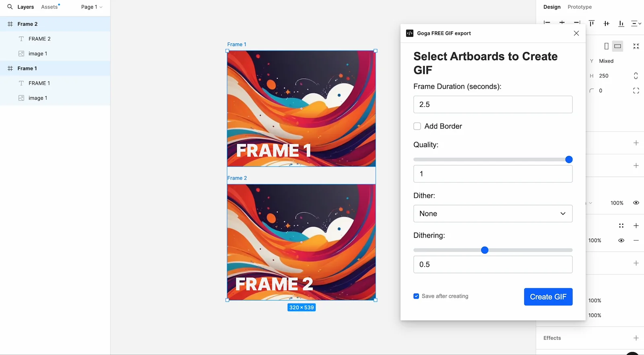Select the FRAME 1 text layer
Screen dimensions: 644x355
tap(55, 83)
